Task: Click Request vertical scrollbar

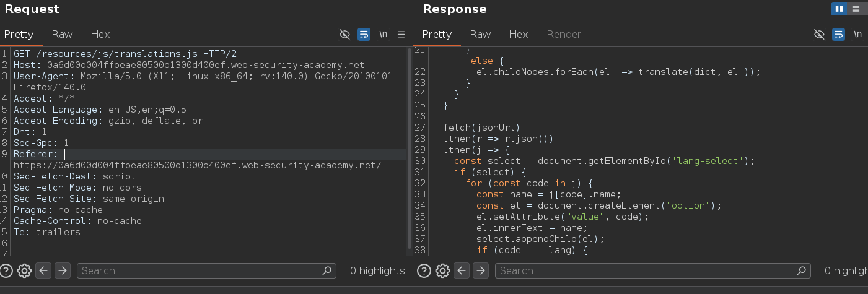Action: point(409,149)
